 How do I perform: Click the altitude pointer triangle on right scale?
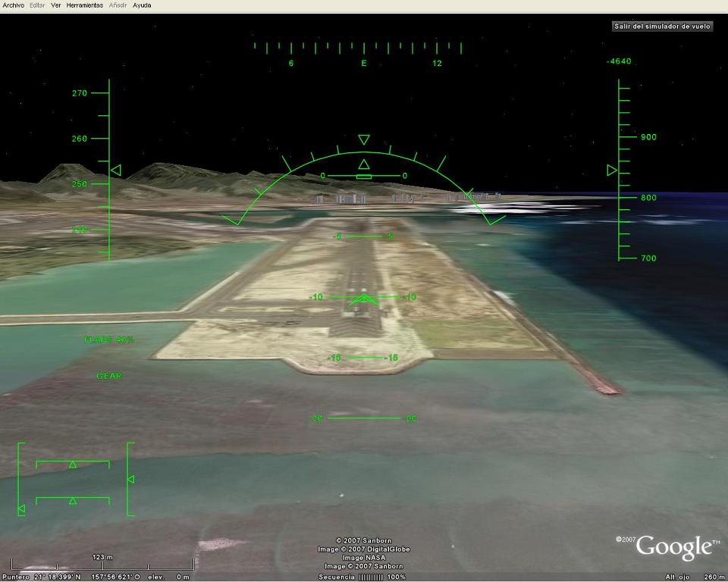coord(612,171)
